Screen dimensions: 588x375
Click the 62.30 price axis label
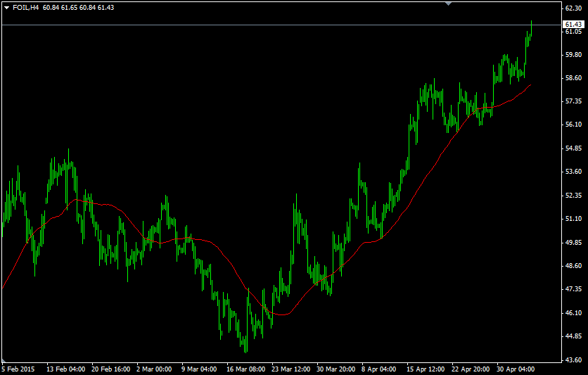pos(573,8)
